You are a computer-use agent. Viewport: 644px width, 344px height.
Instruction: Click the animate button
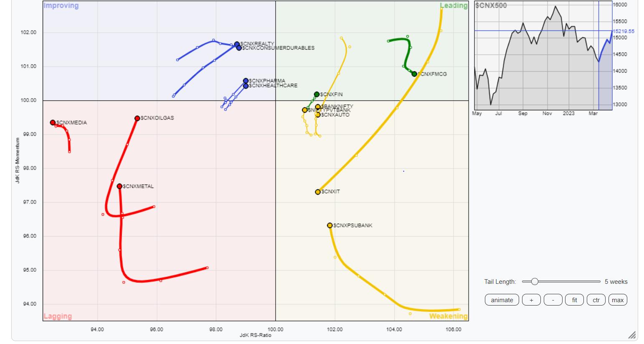(x=502, y=300)
